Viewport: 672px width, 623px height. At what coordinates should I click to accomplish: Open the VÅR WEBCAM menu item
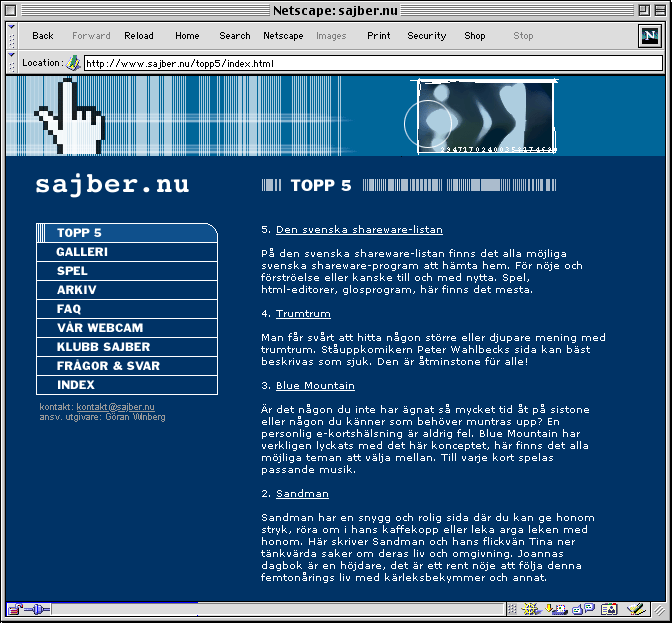(x=100, y=328)
